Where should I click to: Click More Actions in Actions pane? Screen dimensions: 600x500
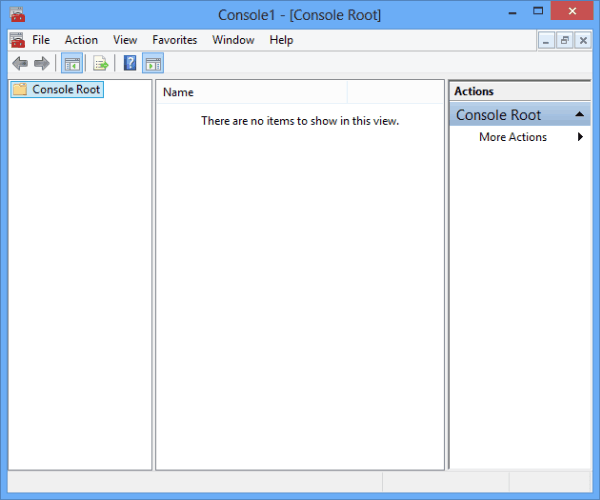tap(513, 137)
